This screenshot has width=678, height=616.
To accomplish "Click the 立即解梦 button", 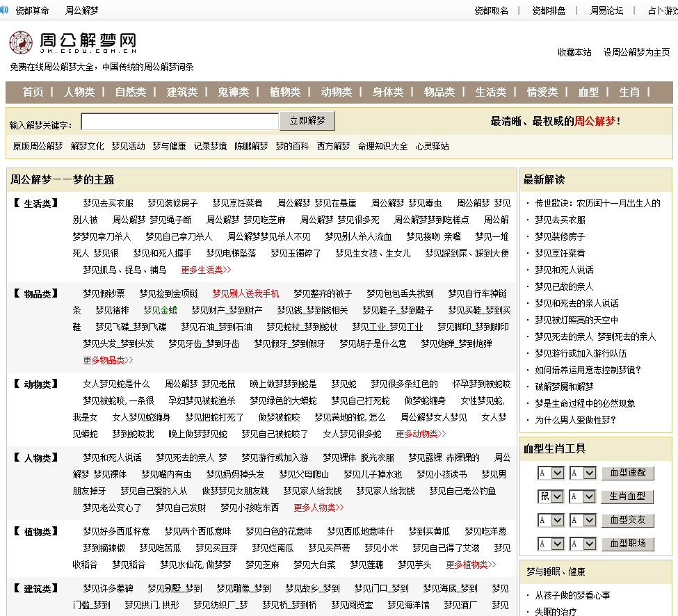I will [x=307, y=121].
